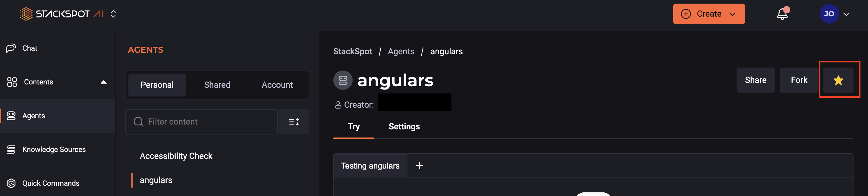Viewport: 868px width, 196px height.
Task: Open the notifications bell
Action: click(782, 14)
